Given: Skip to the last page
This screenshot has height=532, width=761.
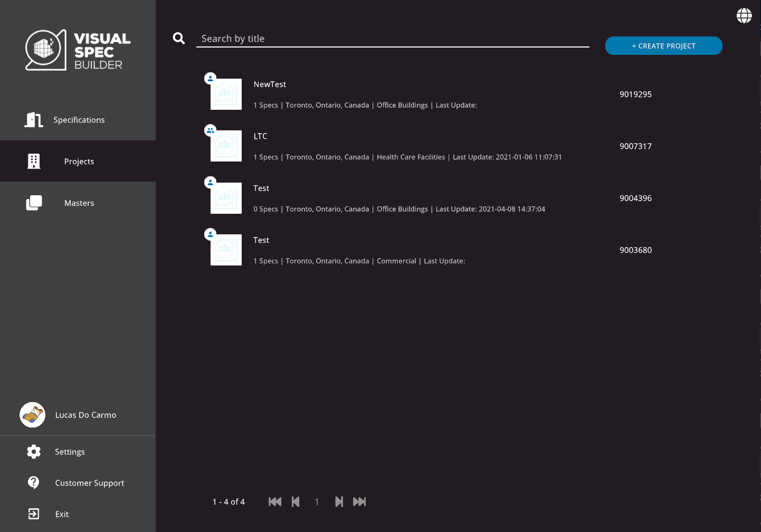Looking at the screenshot, I should (x=359, y=502).
